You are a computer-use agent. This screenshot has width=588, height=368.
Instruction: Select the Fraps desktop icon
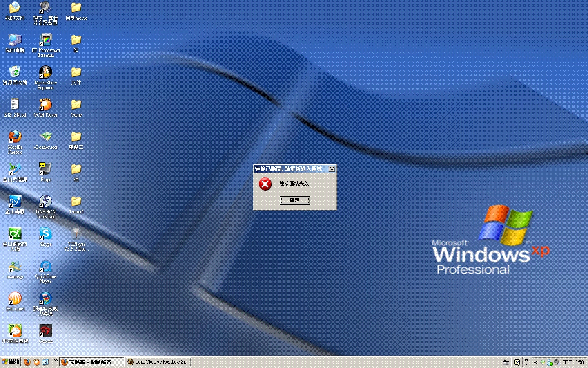click(x=45, y=169)
